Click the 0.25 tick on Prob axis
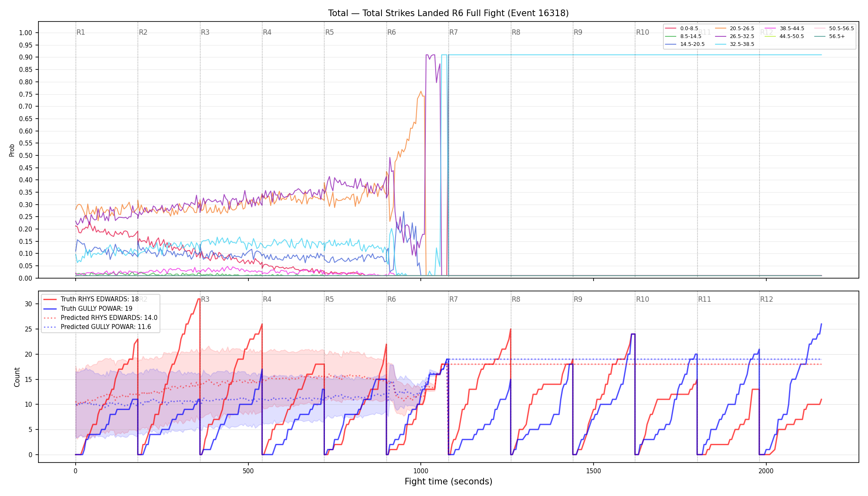 pos(26,217)
